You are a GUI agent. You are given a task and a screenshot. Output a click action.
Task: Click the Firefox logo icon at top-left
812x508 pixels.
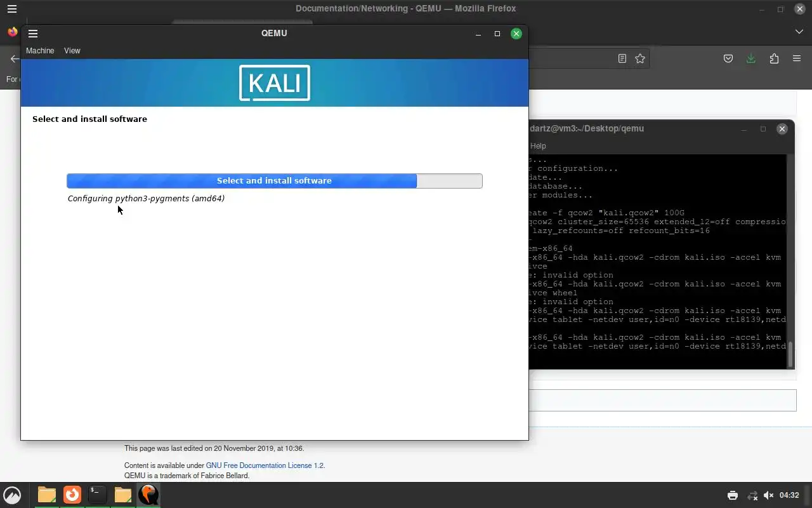(12, 32)
